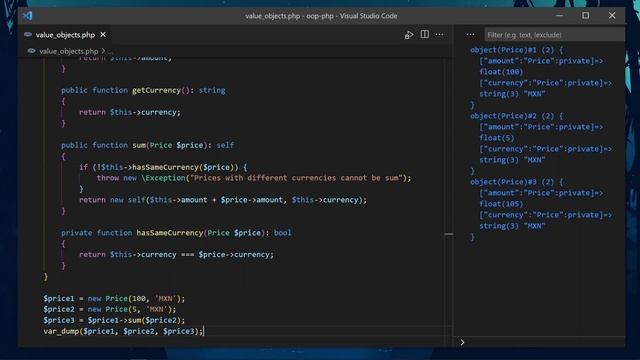The image size is (640, 360).
Task: Click output line object(Price)#1 (2) {
Action: 516,50
